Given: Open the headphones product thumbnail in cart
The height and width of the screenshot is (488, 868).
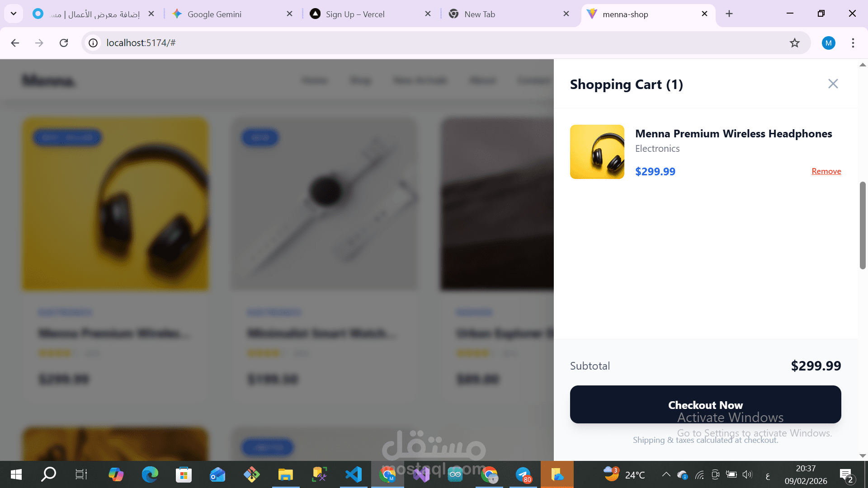Looking at the screenshot, I should (x=597, y=152).
